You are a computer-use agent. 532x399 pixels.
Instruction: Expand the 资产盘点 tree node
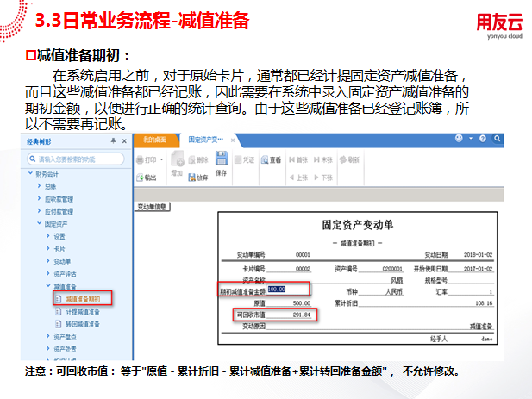[x=47, y=336]
